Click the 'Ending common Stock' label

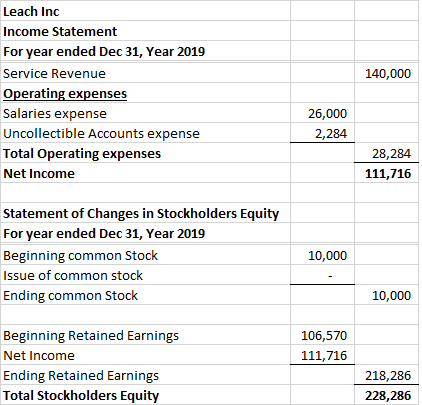(70, 296)
